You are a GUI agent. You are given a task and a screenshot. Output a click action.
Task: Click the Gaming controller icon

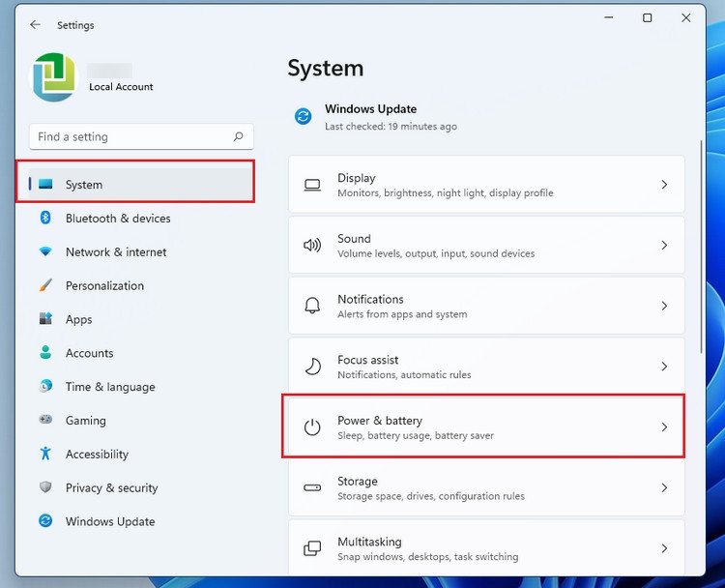pos(45,419)
